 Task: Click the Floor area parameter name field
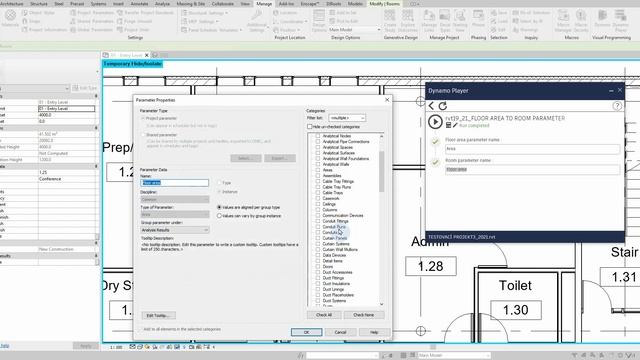coord(532,149)
